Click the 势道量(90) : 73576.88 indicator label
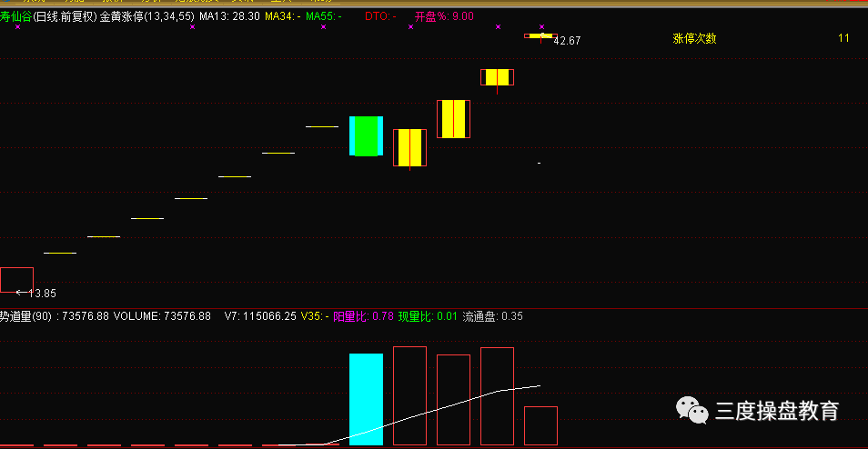The height and width of the screenshot is (449, 868). 55,316
